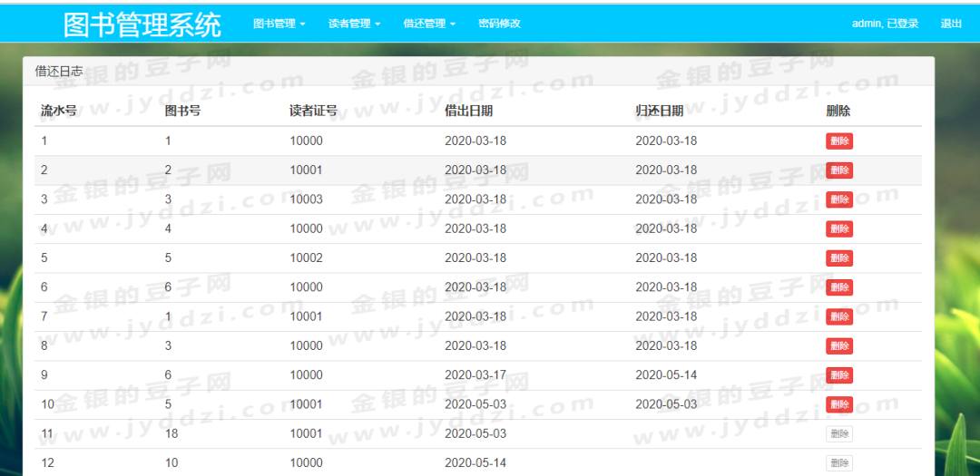Go to 密码修改 page
Screen dimensions: 980x476
pyautogui.click(x=499, y=24)
